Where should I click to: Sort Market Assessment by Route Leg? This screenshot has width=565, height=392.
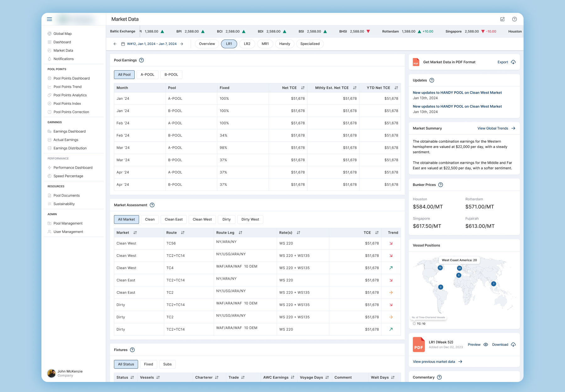click(240, 233)
